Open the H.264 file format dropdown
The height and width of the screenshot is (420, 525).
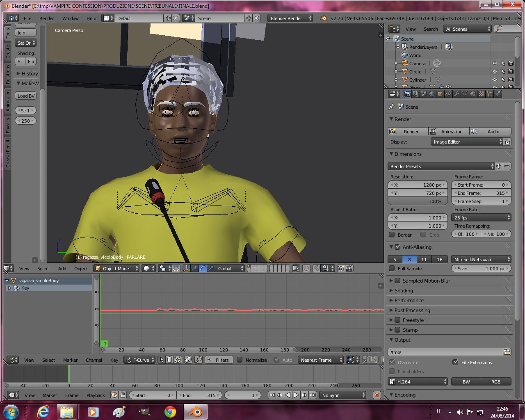[x=418, y=381]
